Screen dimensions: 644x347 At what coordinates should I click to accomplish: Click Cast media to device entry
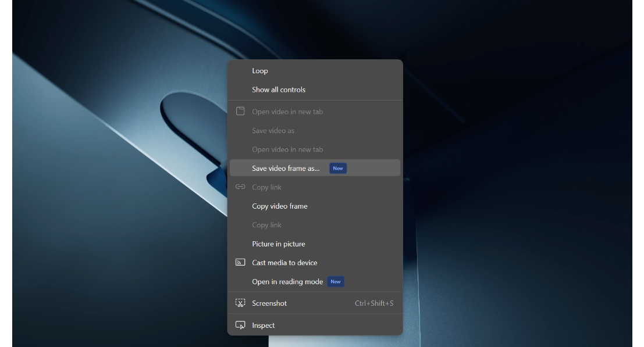pos(315,263)
